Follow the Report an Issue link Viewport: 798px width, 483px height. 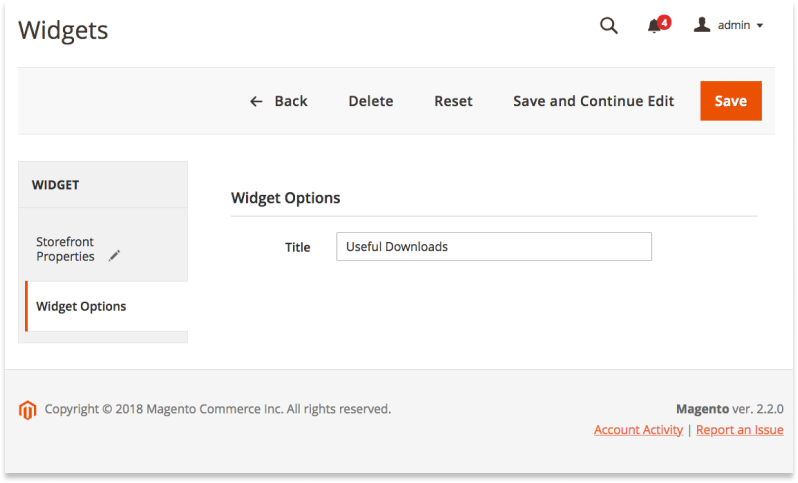(739, 430)
